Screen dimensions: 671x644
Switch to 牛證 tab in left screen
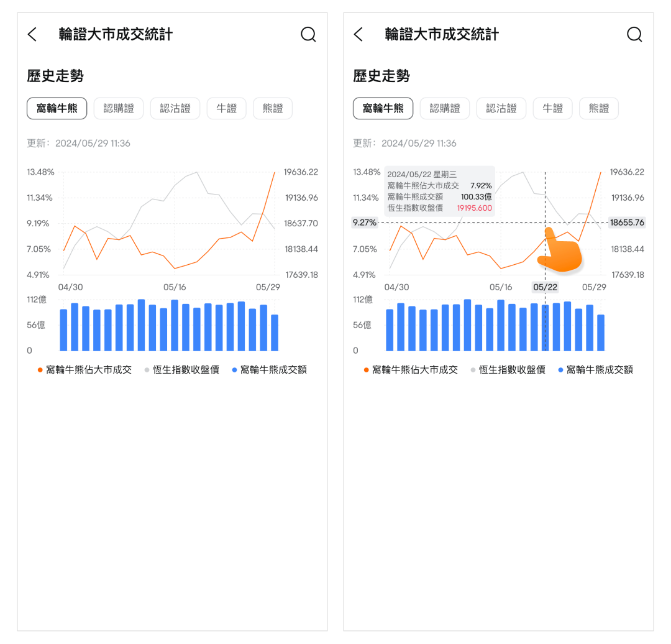point(226,109)
